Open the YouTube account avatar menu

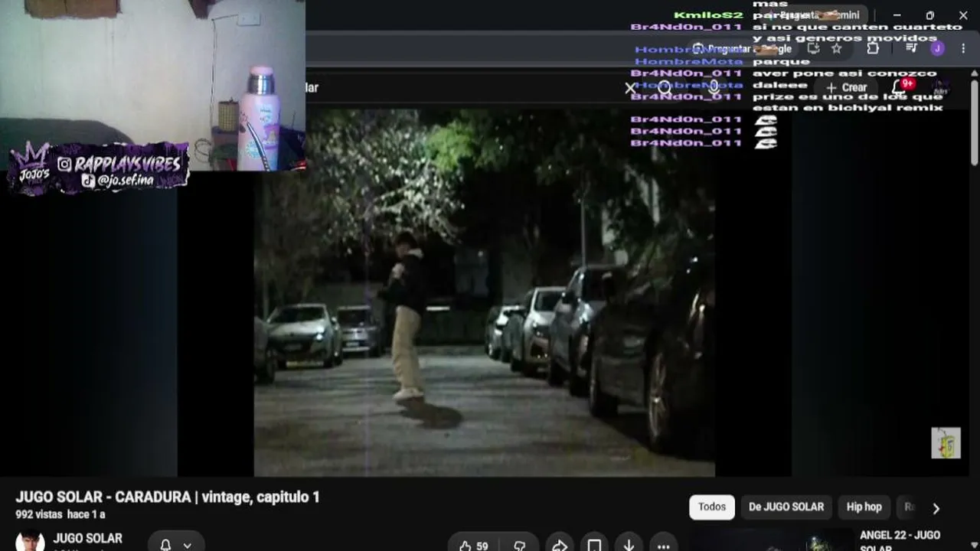point(941,87)
